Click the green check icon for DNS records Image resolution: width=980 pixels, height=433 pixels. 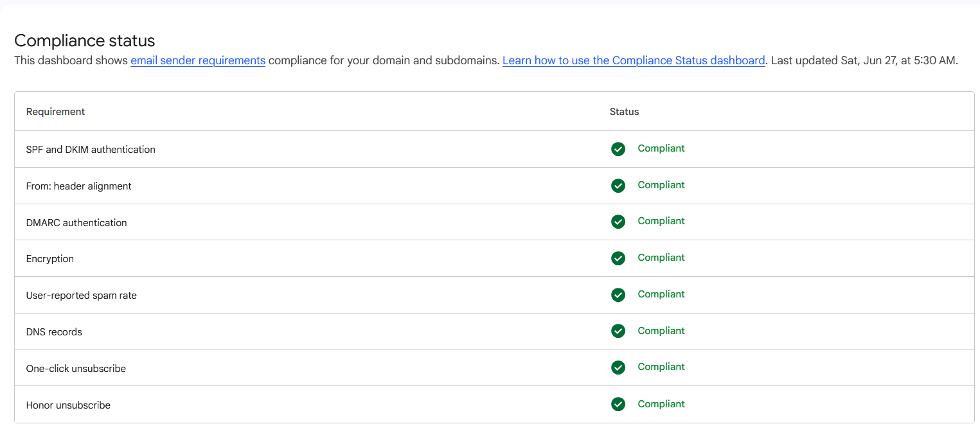[x=618, y=331]
